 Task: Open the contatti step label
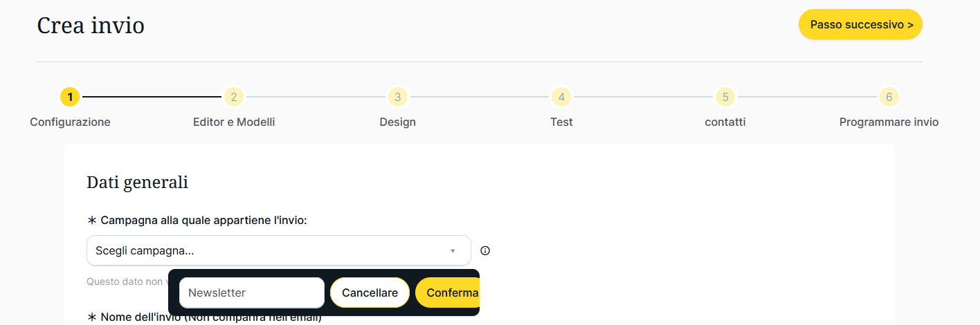point(725,122)
